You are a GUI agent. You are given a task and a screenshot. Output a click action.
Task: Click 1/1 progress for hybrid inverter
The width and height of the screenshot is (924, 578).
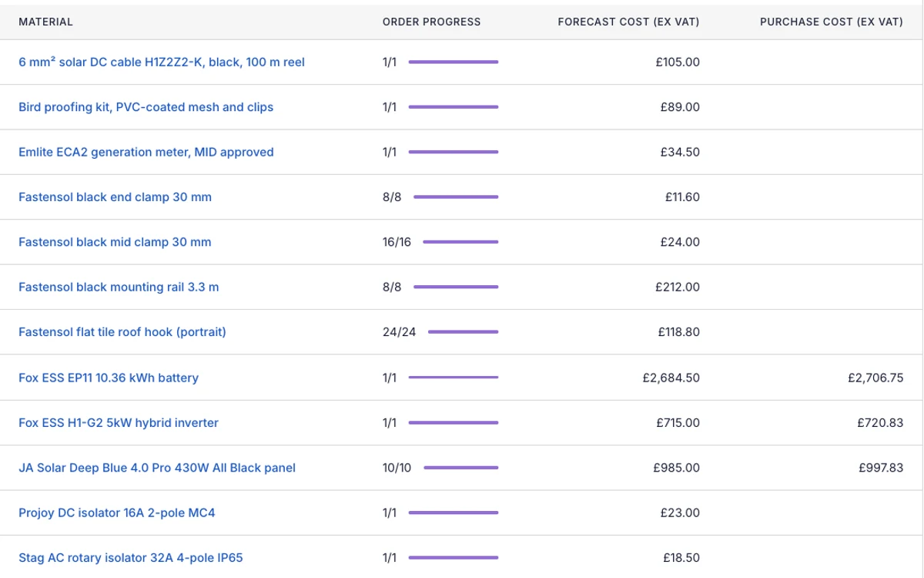tap(390, 422)
